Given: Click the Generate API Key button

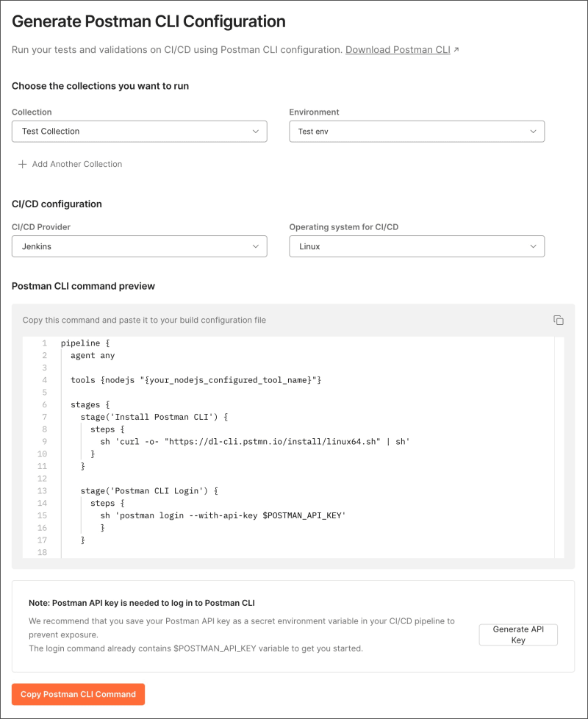Looking at the screenshot, I should click(x=518, y=634).
